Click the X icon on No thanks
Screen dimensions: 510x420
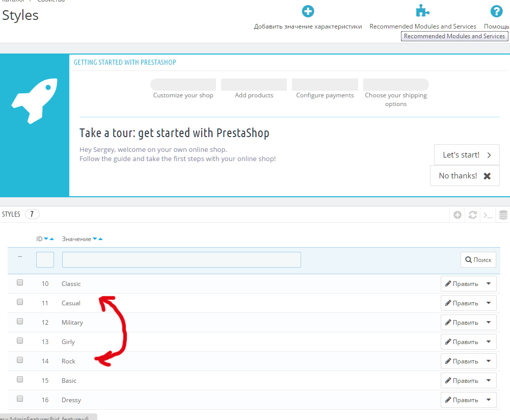487,176
